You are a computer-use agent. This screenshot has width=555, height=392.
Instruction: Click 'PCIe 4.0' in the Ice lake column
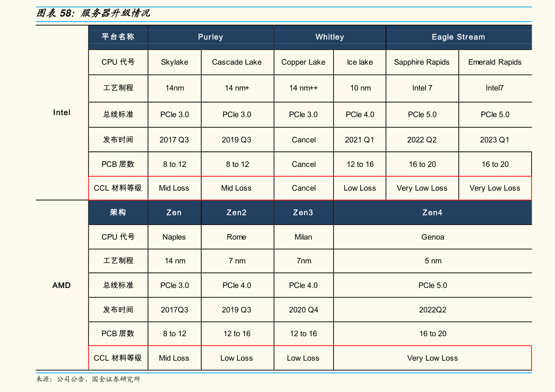point(360,115)
